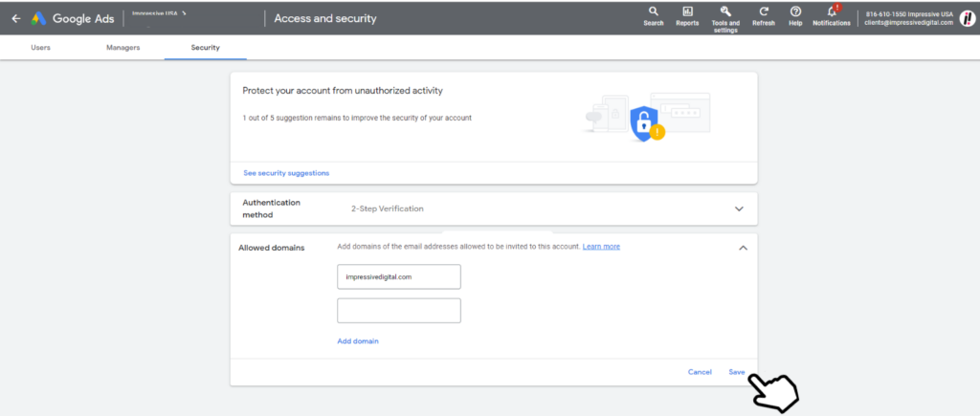Open the Reports icon

tap(687, 11)
